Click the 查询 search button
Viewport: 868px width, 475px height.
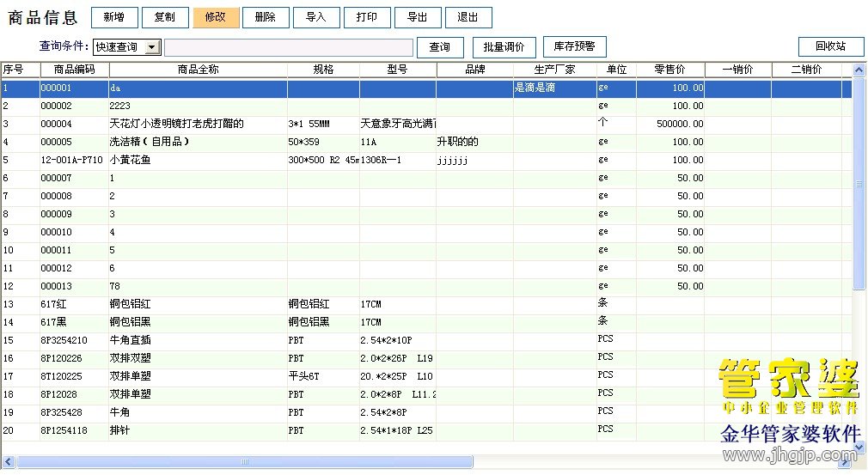click(x=440, y=47)
